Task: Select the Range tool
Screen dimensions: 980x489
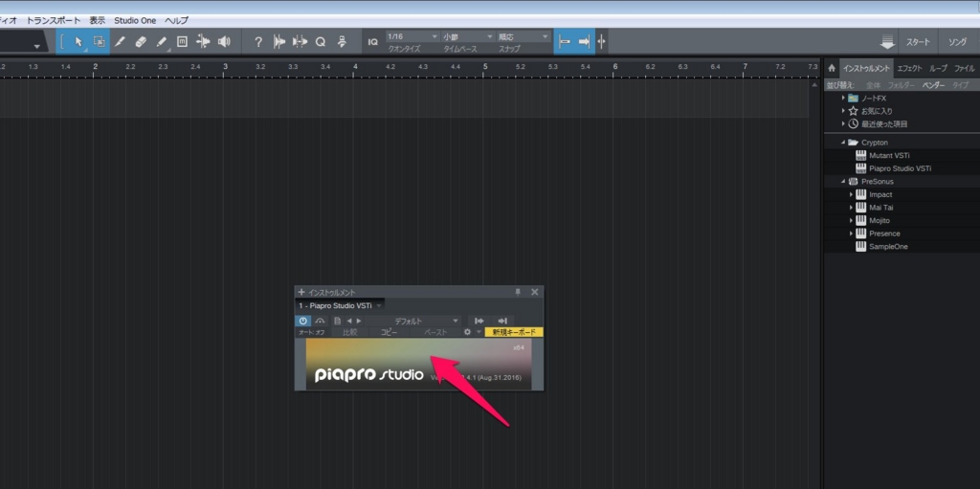Action: (100, 42)
